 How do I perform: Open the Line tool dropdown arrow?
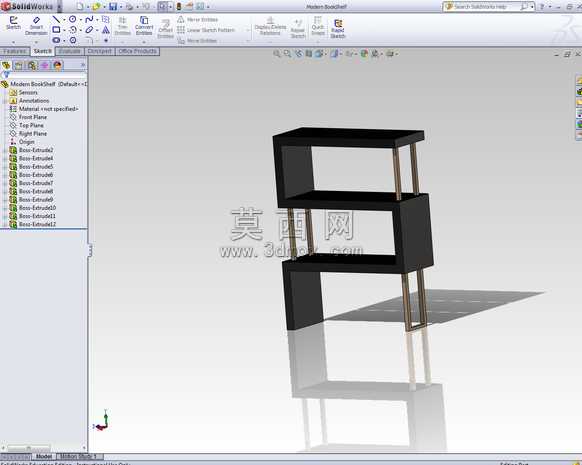(x=64, y=19)
